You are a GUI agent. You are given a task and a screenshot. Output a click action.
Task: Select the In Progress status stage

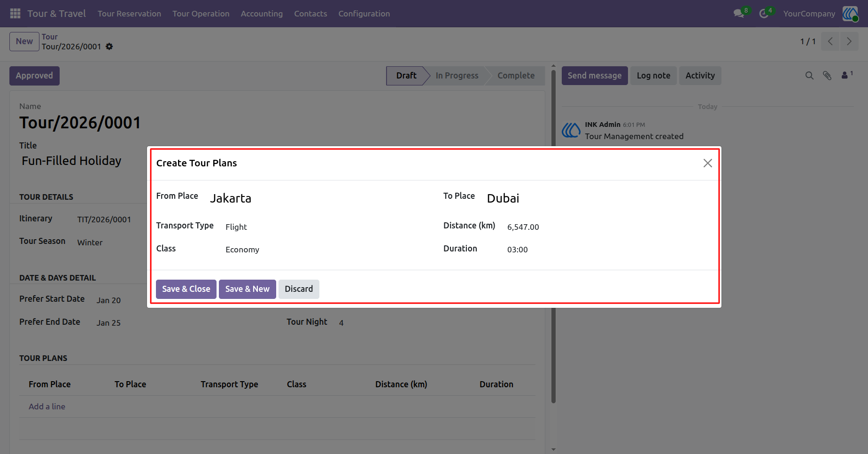click(457, 76)
